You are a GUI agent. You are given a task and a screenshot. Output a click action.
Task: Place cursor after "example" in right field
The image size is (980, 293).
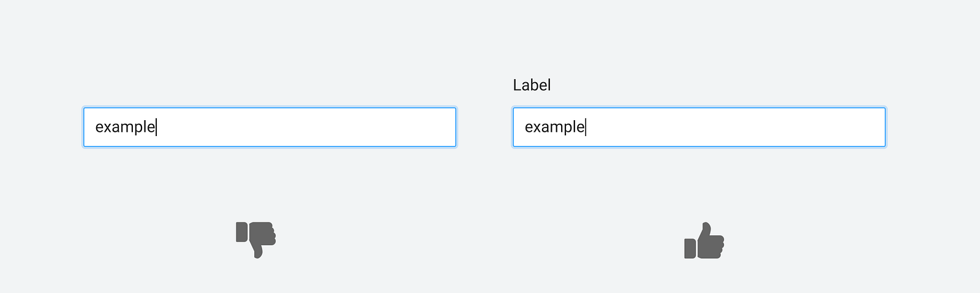click(x=586, y=127)
